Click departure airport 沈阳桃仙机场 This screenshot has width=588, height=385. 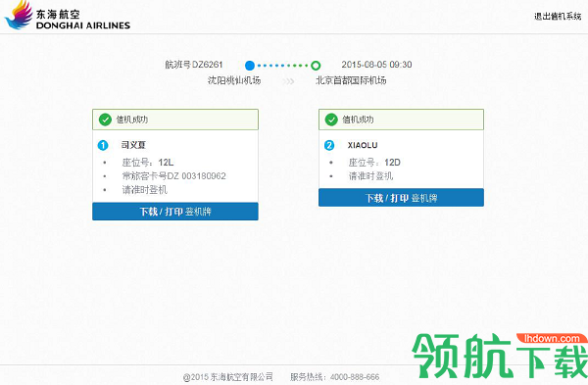coord(234,80)
